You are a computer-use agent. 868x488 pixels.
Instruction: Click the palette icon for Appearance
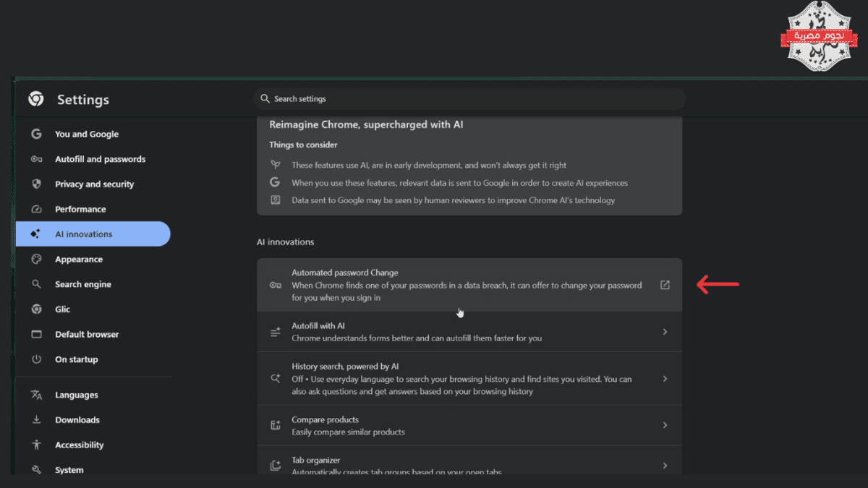(x=36, y=259)
